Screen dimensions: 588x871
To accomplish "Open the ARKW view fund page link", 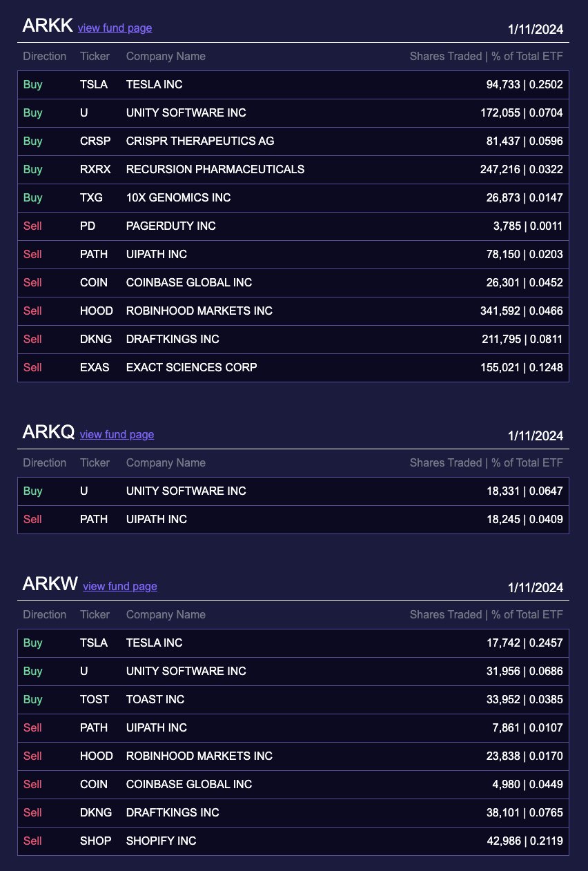I will pyautogui.click(x=120, y=587).
